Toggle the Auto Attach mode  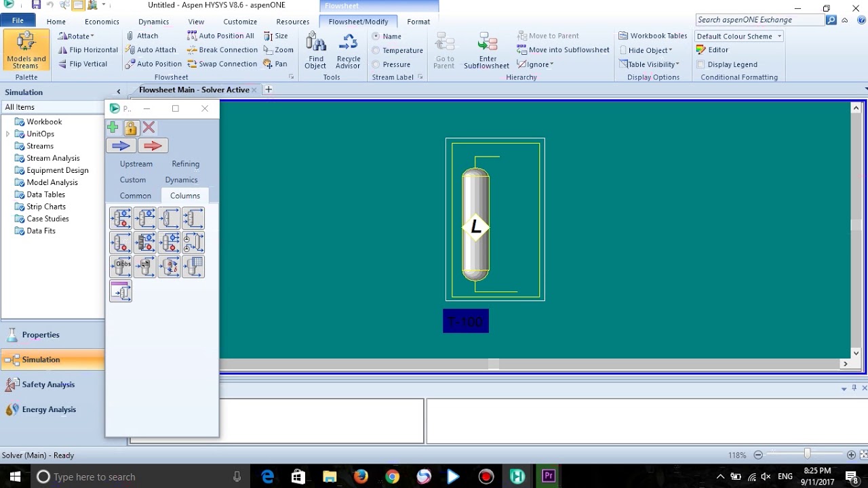coord(151,50)
